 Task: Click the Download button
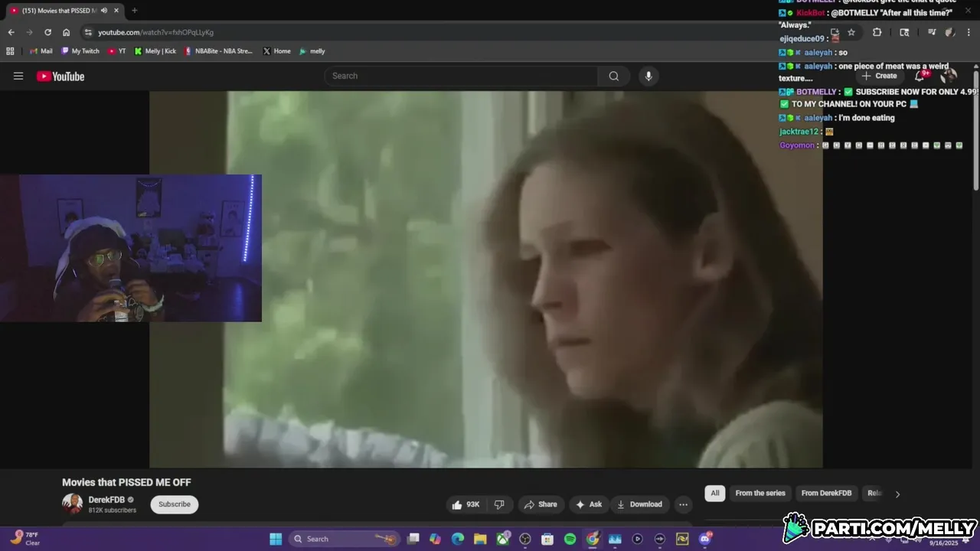tap(639, 504)
